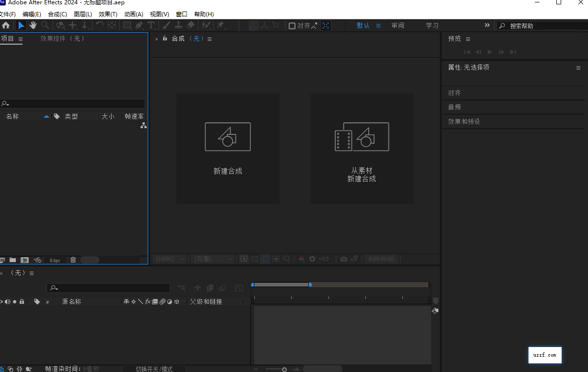Take a snapshot in the Composition panel
Viewport: 588px width, 372px height.
[x=344, y=259]
